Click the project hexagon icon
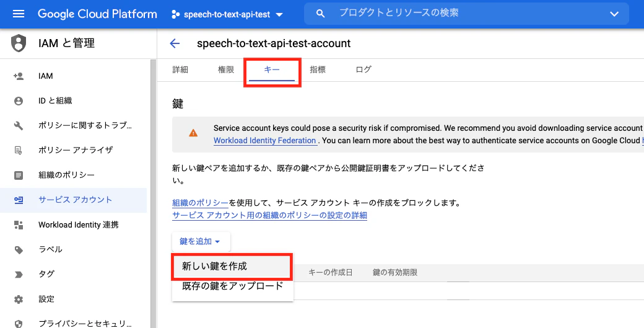The height and width of the screenshot is (328, 644). [176, 14]
